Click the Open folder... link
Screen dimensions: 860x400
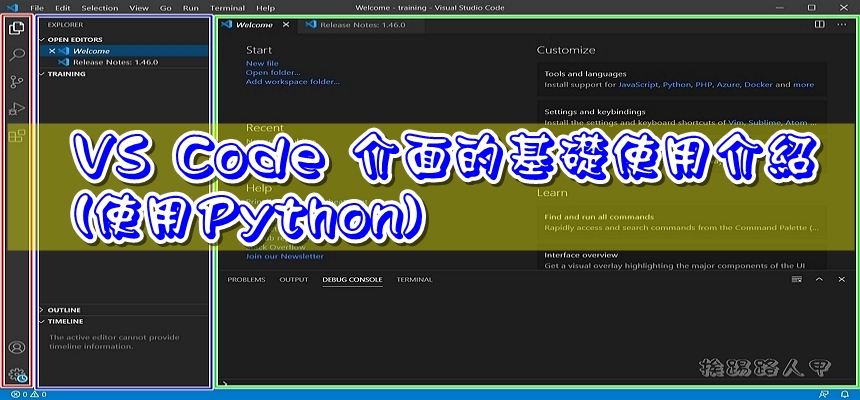tap(273, 72)
